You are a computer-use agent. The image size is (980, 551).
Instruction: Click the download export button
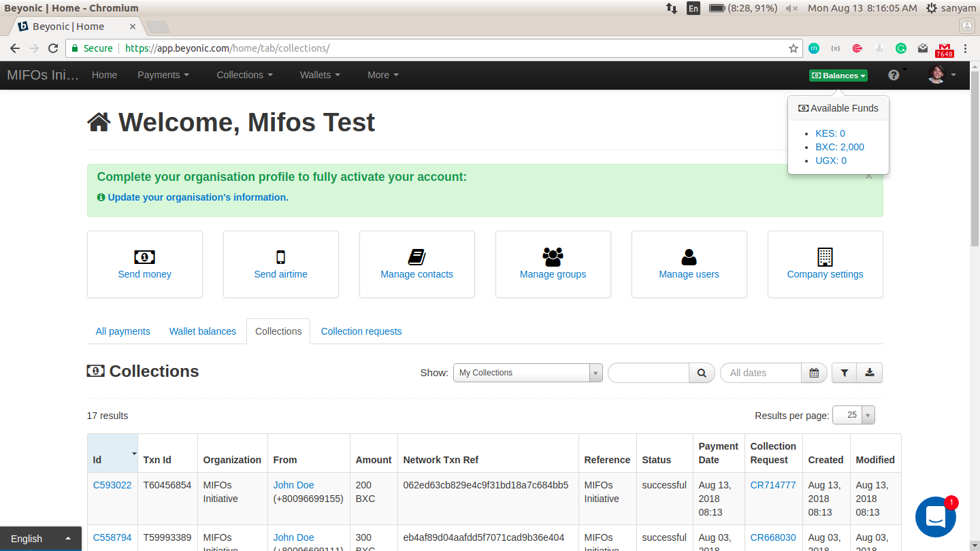coord(870,373)
